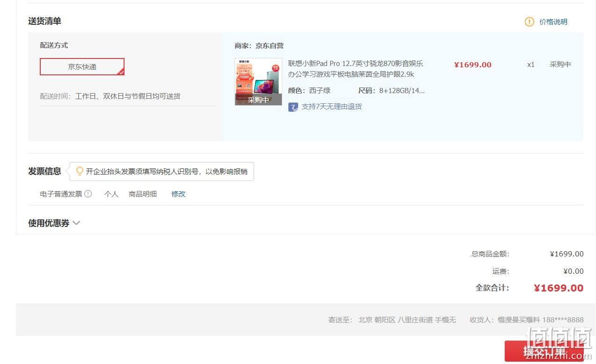Click 支持7天无理由退货 text
This screenshot has width=596, height=364.
point(331,107)
